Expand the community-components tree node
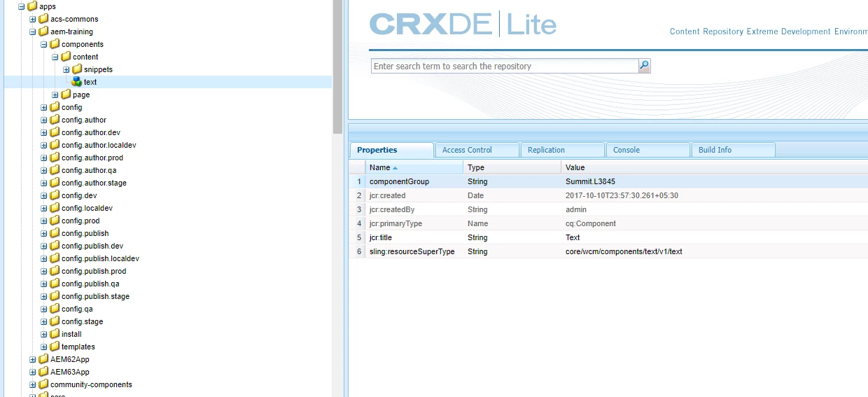This screenshot has width=868, height=397. 33,384
